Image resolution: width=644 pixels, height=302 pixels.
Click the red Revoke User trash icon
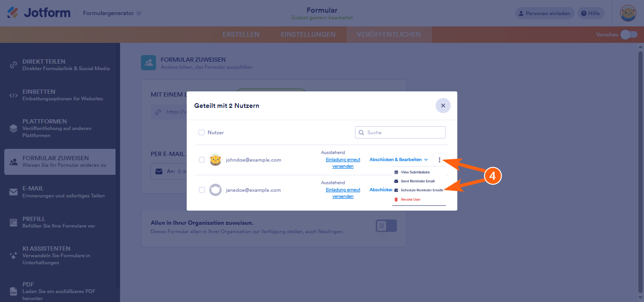(x=396, y=200)
